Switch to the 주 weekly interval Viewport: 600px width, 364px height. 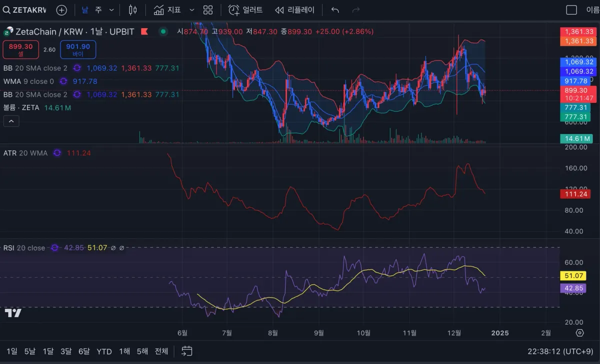pos(98,10)
